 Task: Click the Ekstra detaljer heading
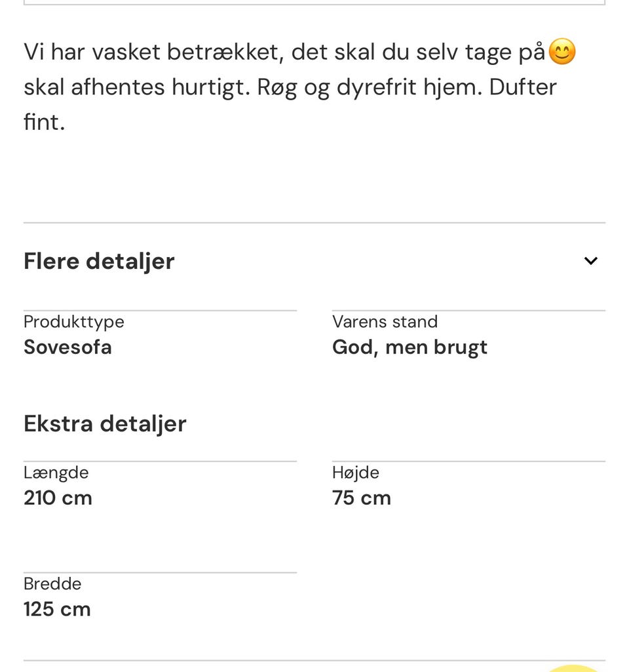pos(105,424)
